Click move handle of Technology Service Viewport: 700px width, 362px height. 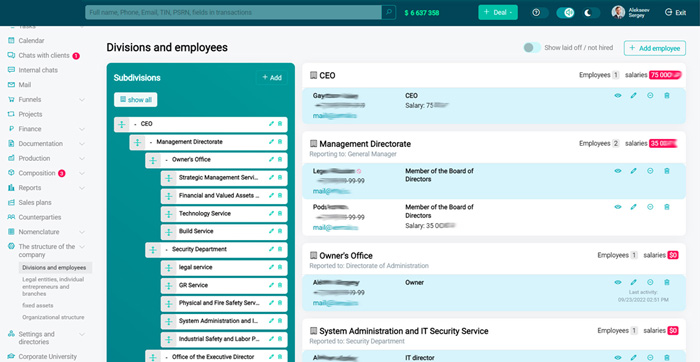coord(168,214)
